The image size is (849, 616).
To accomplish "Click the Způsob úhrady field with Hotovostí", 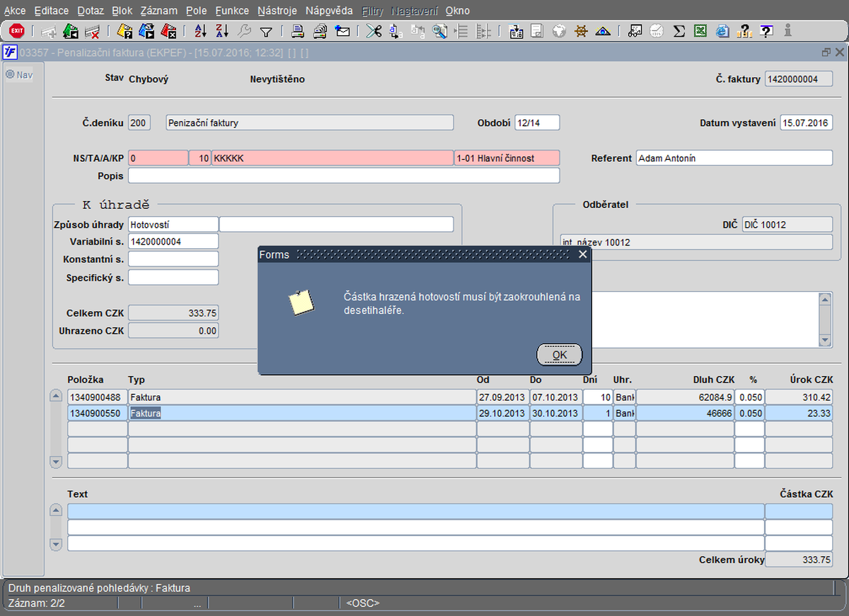I will click(x=173, y=224).
